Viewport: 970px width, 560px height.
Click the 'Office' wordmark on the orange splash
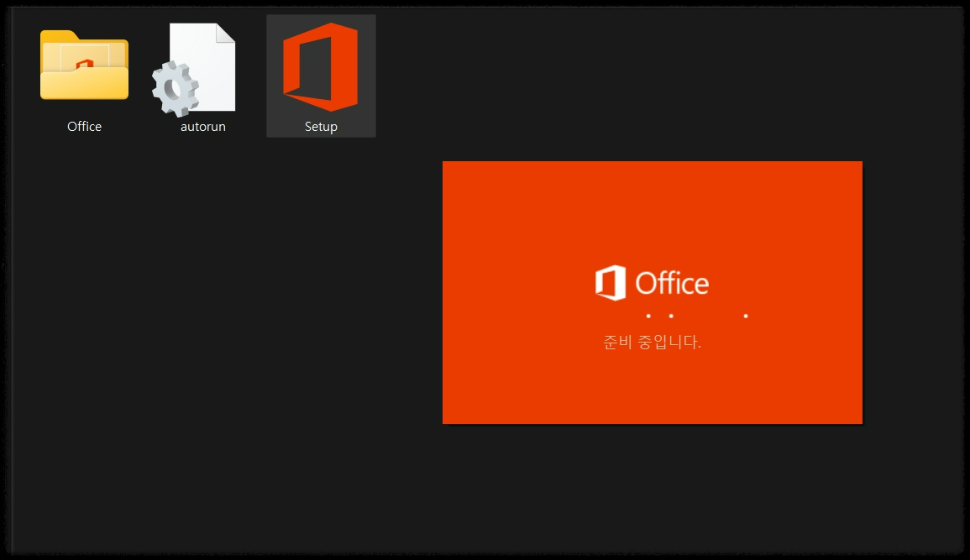[x=672, y=283]
